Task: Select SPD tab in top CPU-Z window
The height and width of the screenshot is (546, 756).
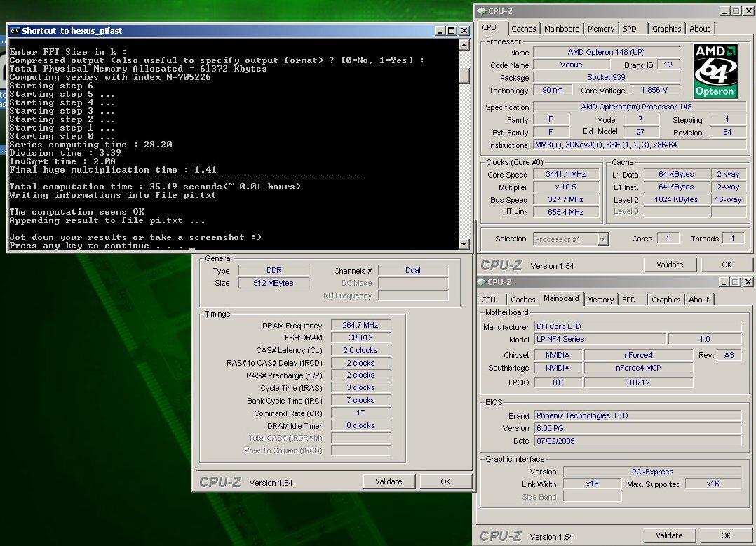Action: coord(630,29)
